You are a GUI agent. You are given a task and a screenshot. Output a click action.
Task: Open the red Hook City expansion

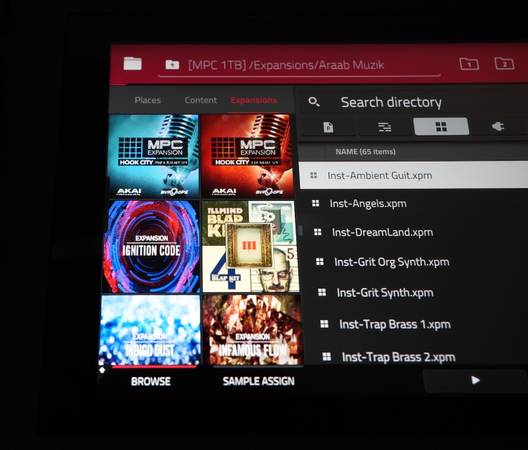click(246, 156)
